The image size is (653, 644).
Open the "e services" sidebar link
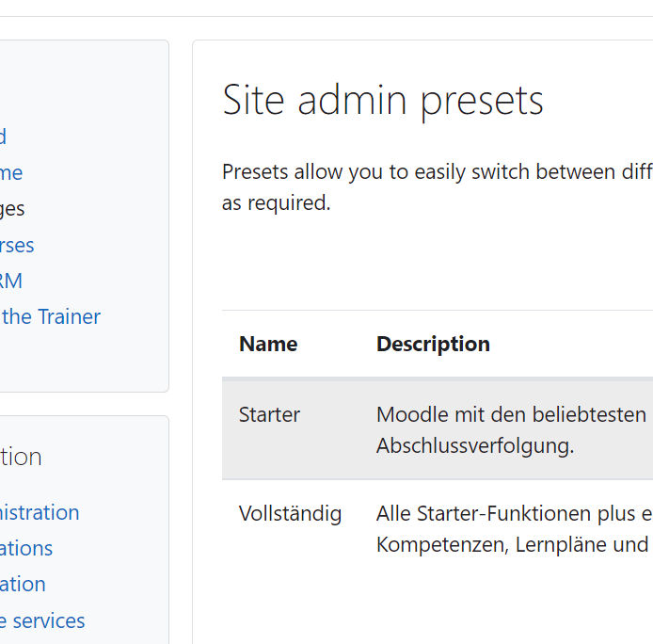(42, 621)
